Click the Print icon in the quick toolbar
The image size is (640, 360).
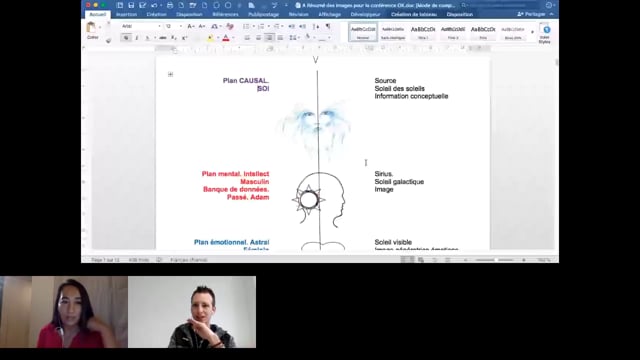click(170, 5)
